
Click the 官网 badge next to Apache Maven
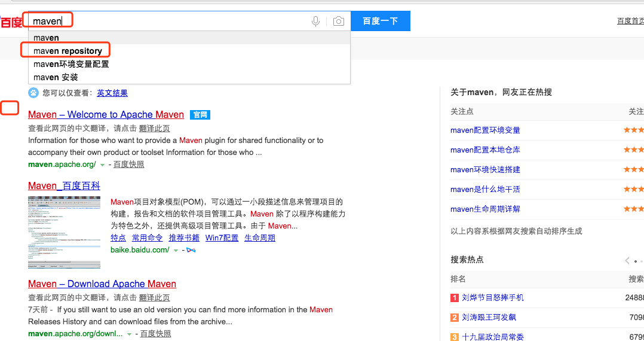pos(200,115)
